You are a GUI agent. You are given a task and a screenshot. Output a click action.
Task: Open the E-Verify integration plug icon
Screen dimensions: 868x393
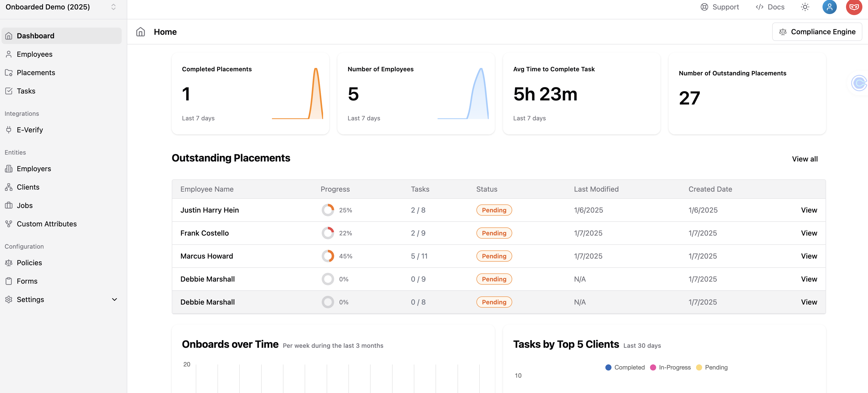pos(9,130)
